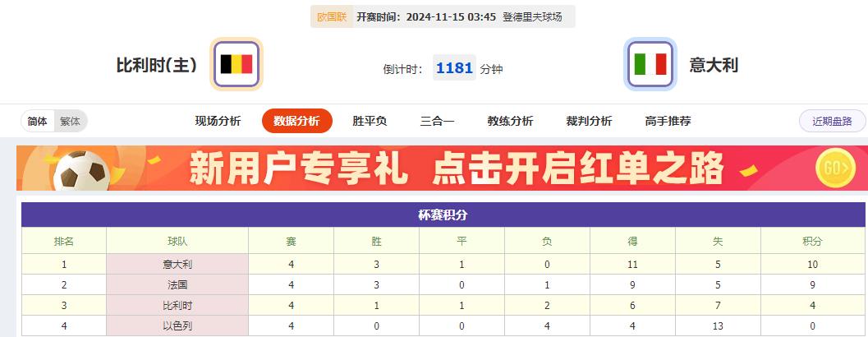Go to the 三合一 tab
Image resolution: width=868 pixels, height=337 pixels.
[x=437, y=121]
